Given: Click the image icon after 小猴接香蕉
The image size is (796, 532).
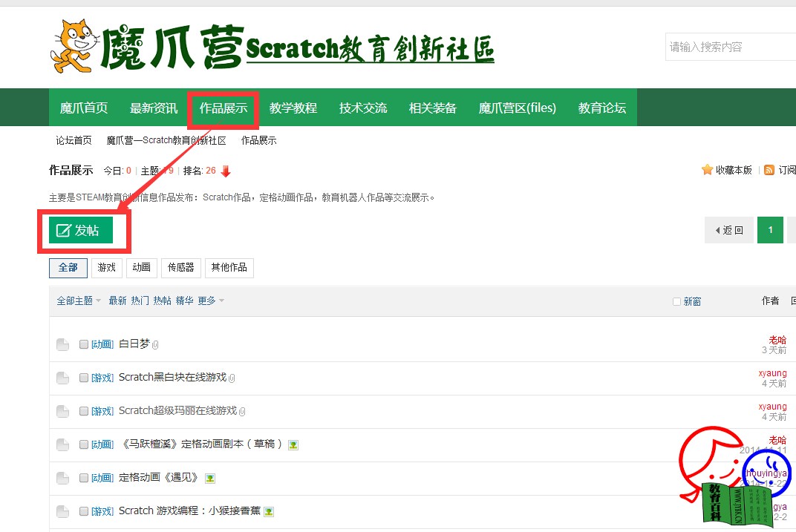Looking at the screenshot, I should tap(269, 512).
